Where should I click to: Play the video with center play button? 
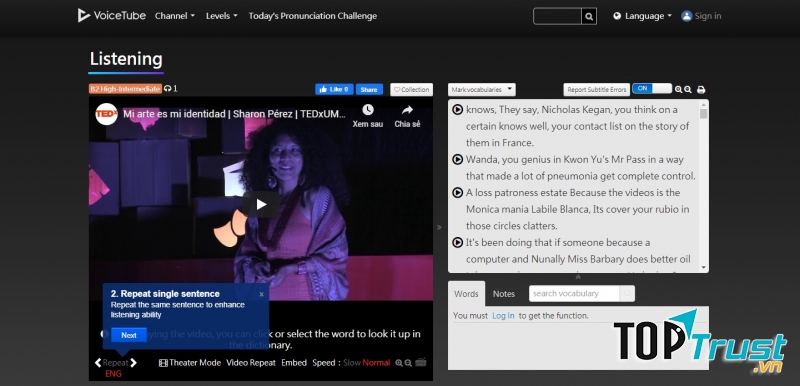(261, 204)
